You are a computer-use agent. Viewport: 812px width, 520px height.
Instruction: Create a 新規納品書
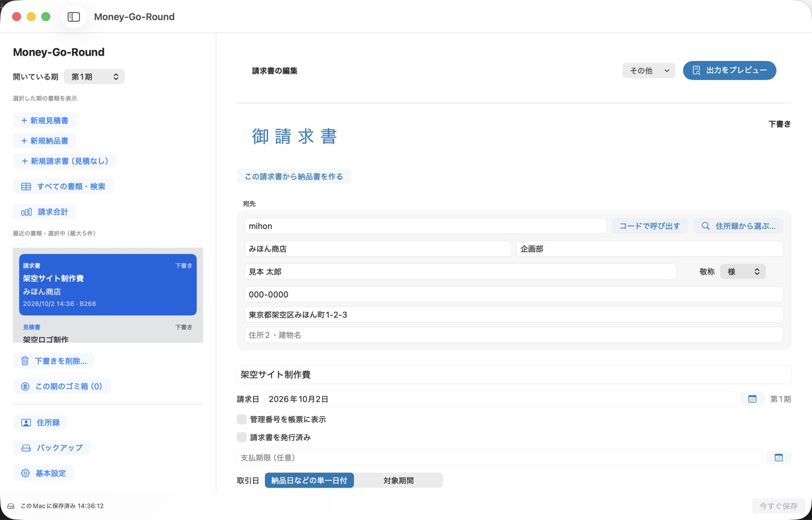click(45, 141)
